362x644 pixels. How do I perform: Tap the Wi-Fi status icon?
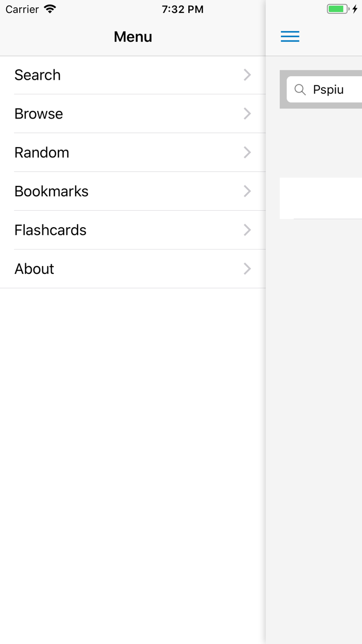(x=50, y=9)
